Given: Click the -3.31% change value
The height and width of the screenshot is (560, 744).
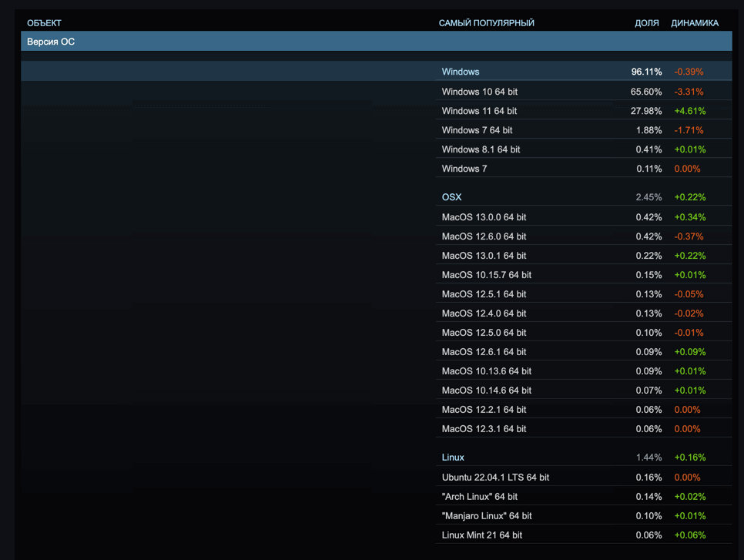Looking at the screenshot, I should (689, 92).
